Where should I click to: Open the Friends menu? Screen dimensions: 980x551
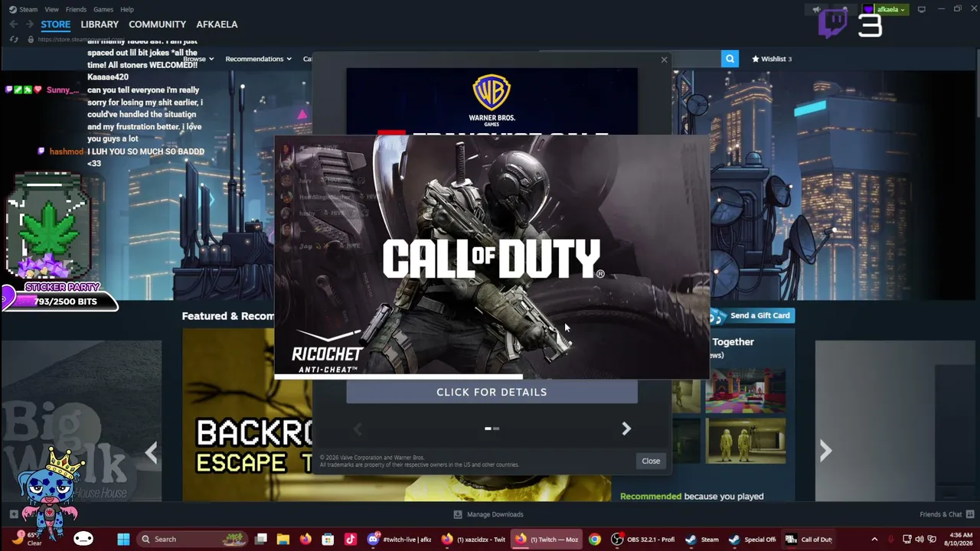tap(76, 9)
